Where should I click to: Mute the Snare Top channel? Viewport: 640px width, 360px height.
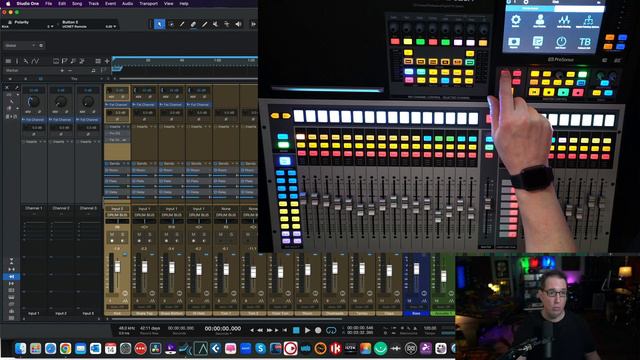point(139,234)
